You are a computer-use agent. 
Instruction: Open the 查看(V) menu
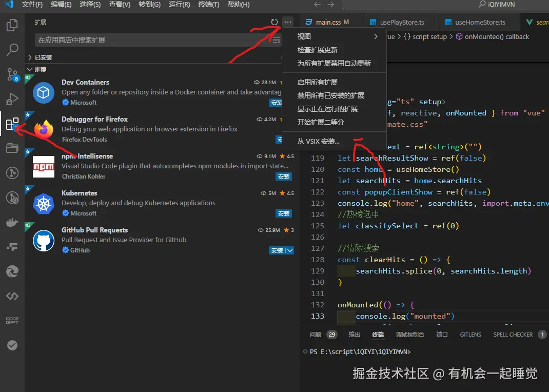pyautogui.click(x=120, y=4)
